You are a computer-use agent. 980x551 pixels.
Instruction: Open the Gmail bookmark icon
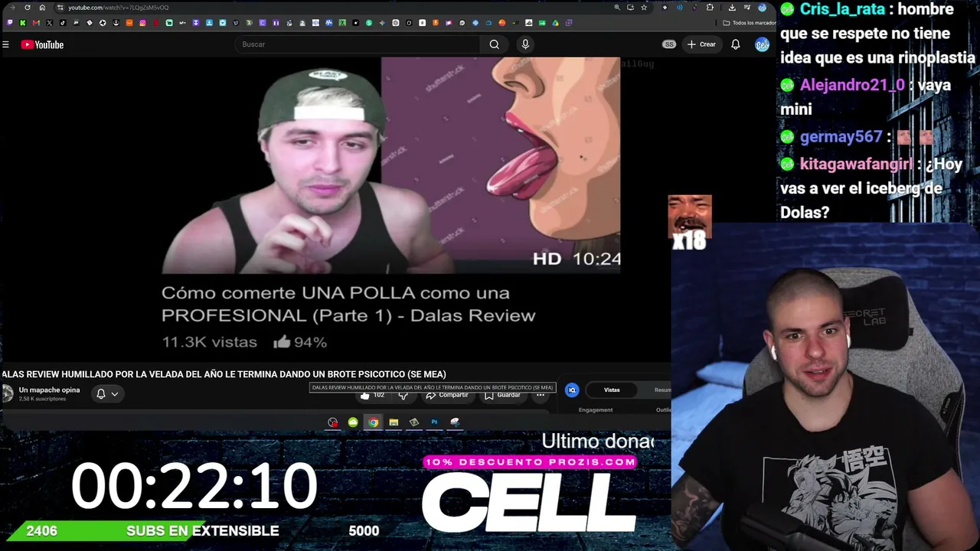point(36,23)
